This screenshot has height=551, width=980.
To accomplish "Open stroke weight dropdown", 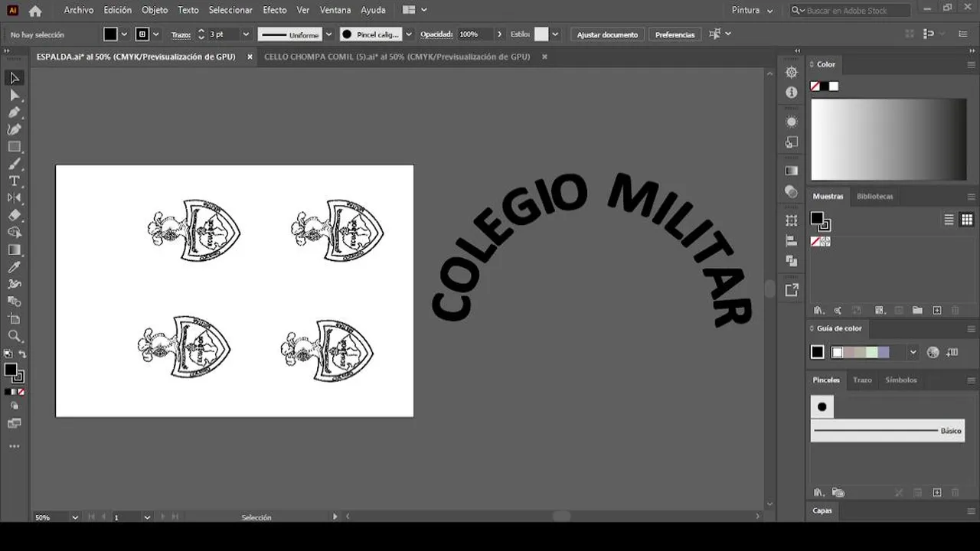I will pos(246,34).
